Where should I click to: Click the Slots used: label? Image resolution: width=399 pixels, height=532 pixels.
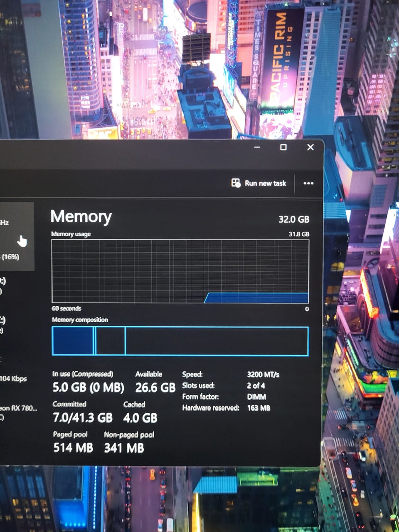tap(198, 385)
